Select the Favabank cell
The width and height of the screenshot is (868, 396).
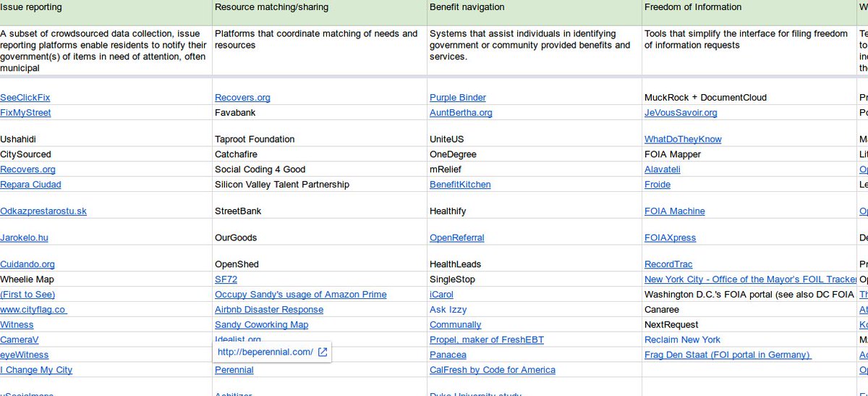tap(320, 113)
